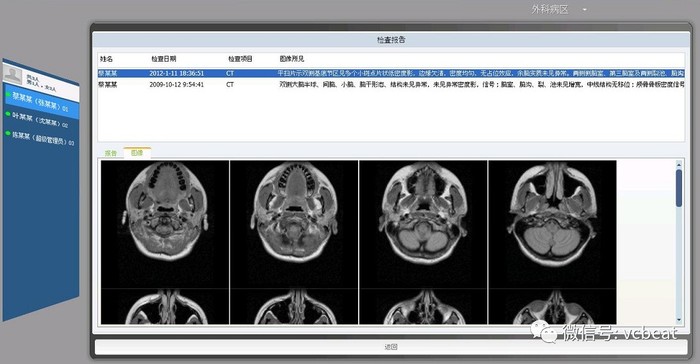The width and height of the screenshot is (700, 364).
Task: Open the second head scan thumbnail
Action: click(294, 224)
